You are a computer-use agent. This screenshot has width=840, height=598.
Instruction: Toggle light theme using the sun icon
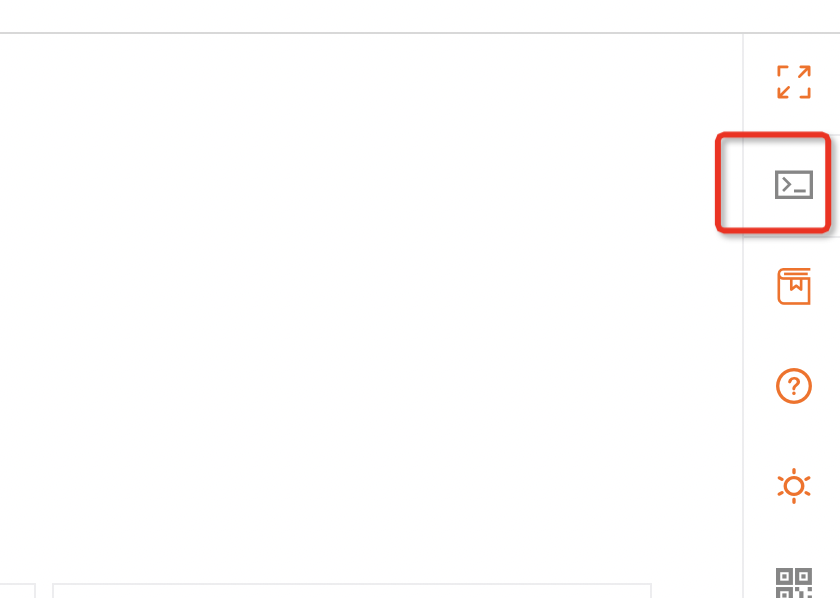[793, 486]
